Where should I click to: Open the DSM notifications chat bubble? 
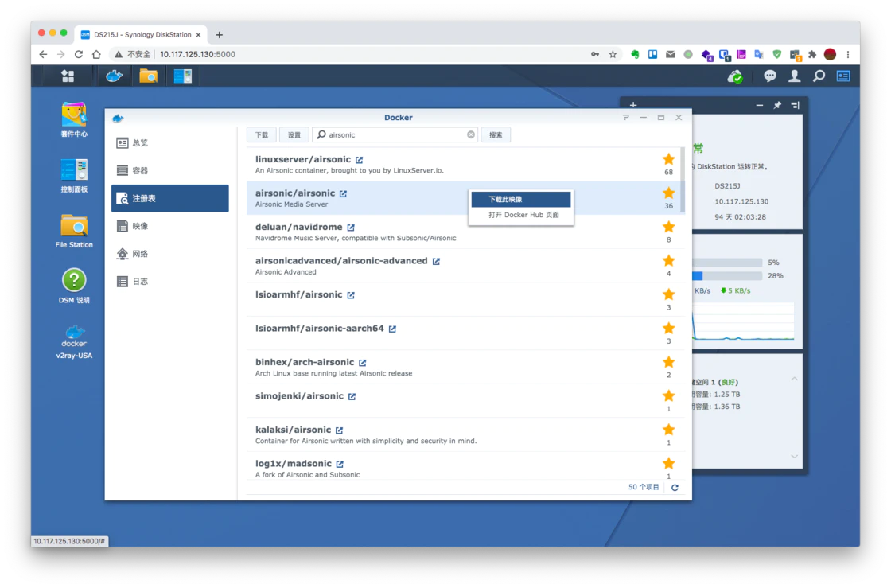click(769, 76)
